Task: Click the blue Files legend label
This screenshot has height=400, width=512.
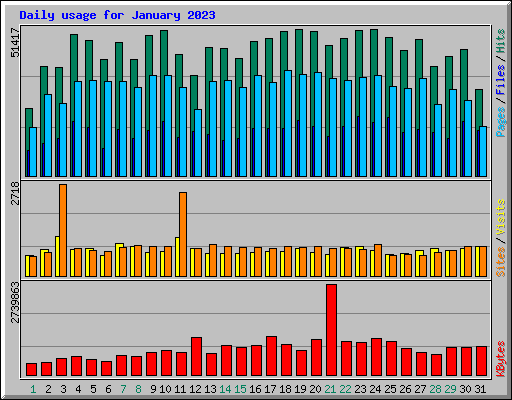Action: tap(500, 79)
